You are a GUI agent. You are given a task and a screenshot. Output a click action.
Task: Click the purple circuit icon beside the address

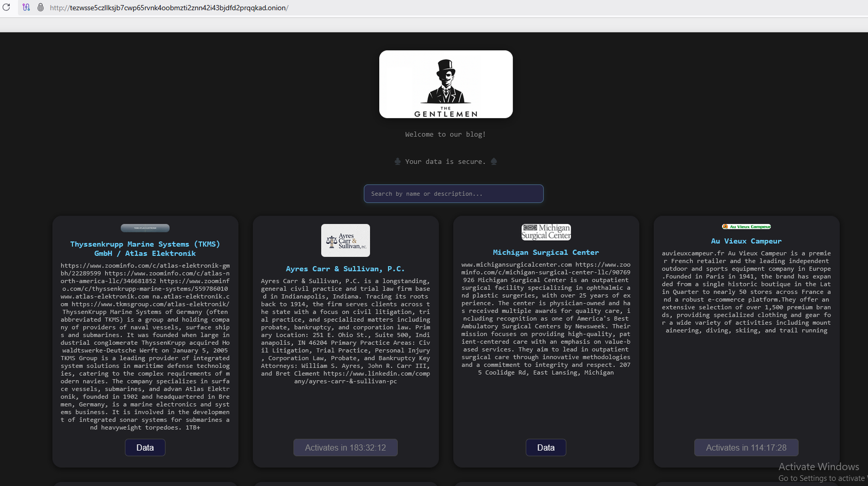(26, 8)
